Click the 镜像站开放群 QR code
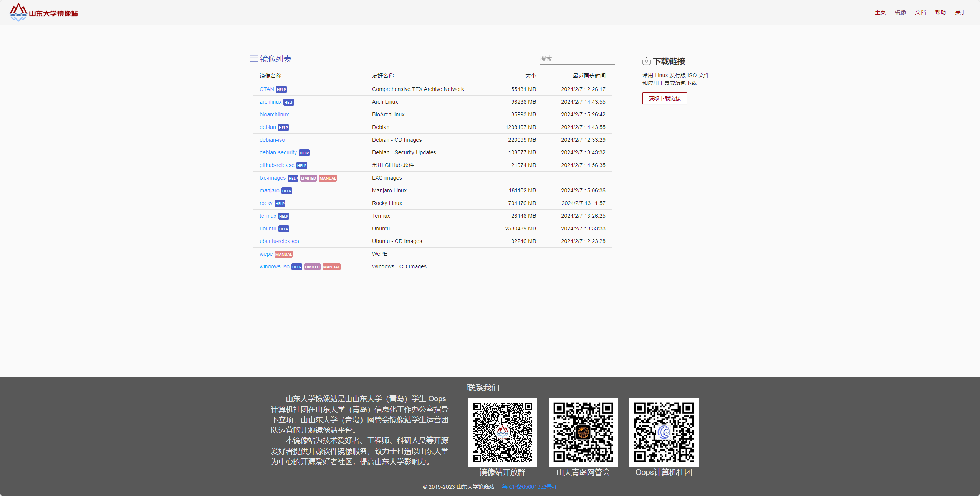The image size is (980, 496). click(x=502, y=432)
